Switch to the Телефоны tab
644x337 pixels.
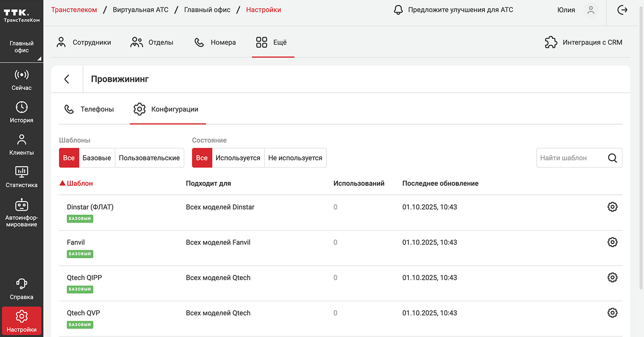[89, 109]
